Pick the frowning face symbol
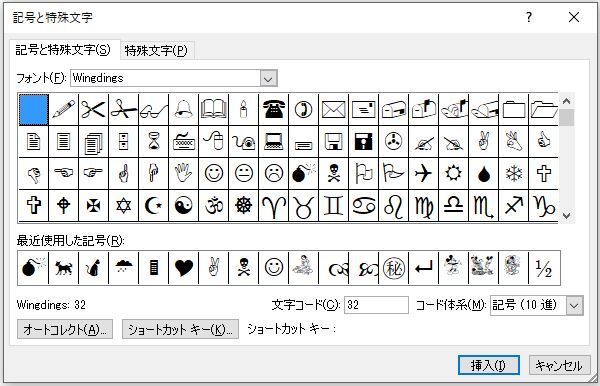 click(x=274, y=173)
